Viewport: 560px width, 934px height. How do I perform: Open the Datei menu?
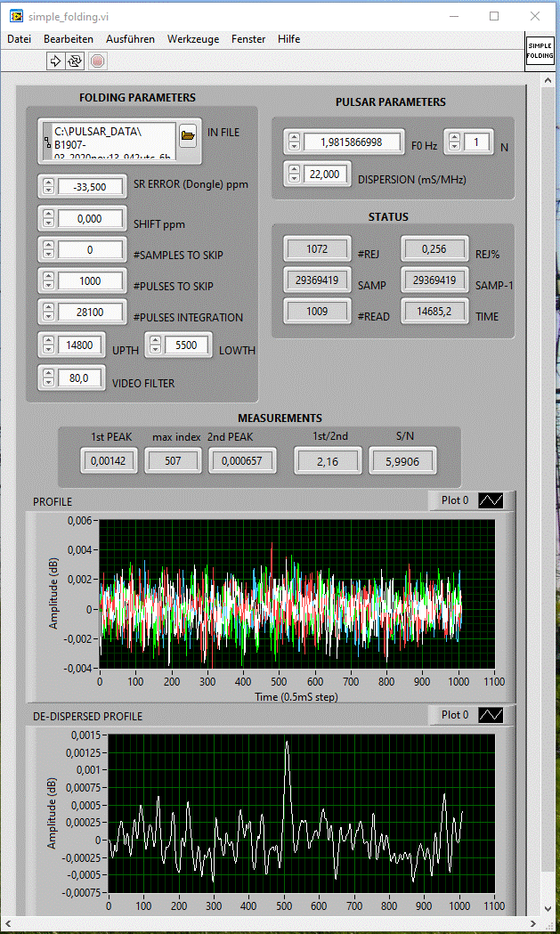19,39
